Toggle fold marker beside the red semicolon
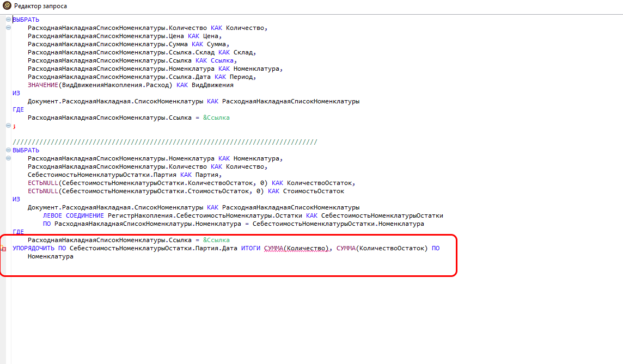The image size is (623, 364). pos(8,126)
